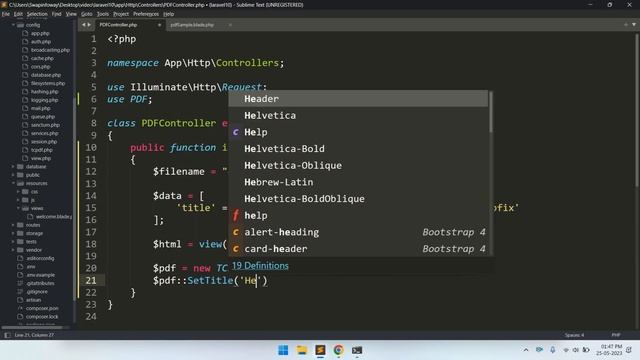Expand the storage folder

point(13,233)
